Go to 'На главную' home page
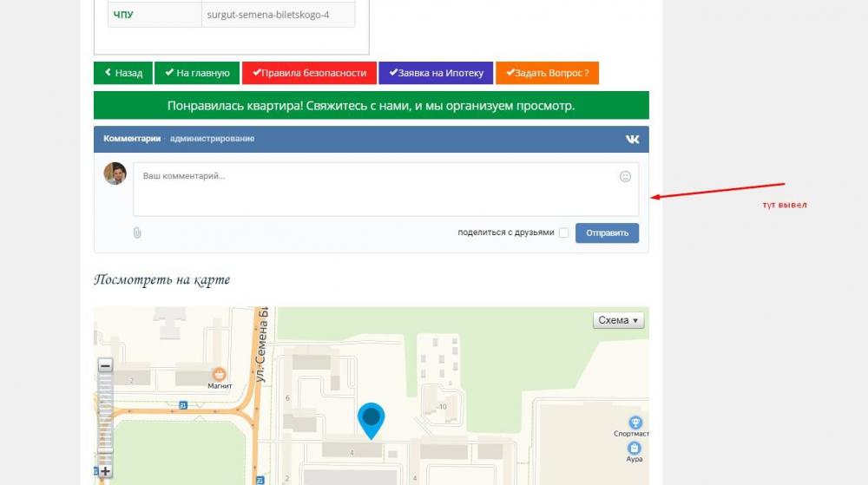 click(197, 74)
